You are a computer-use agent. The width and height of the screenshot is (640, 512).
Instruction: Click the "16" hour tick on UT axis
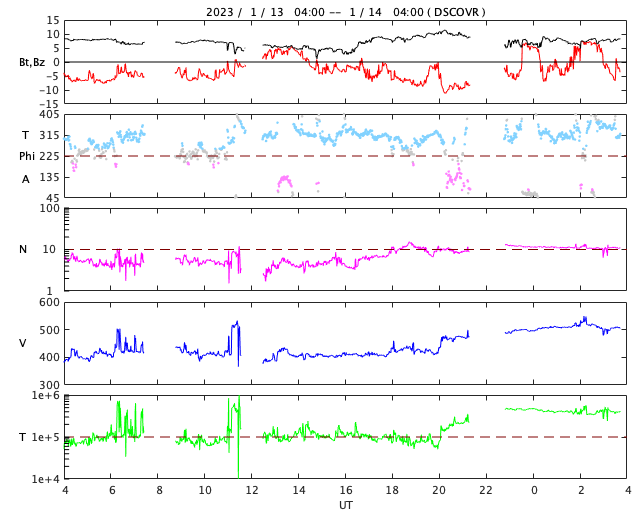[x=345, y=490]
